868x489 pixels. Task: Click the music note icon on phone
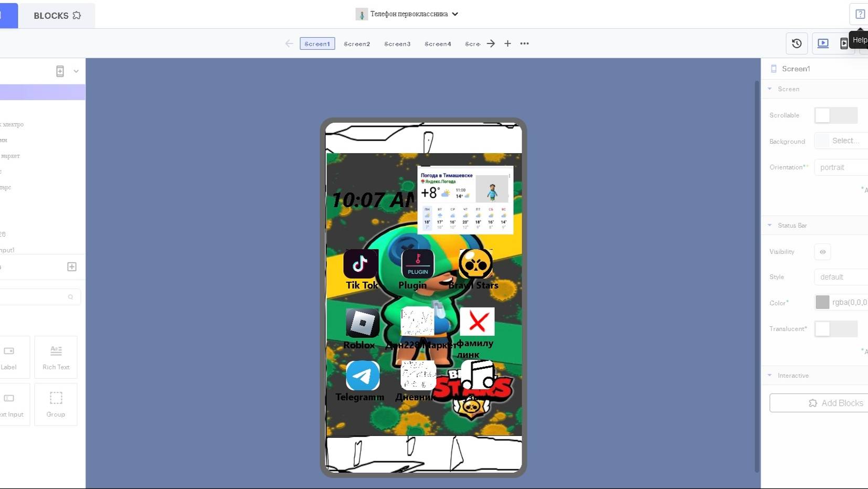pyautogui.click(x=478, y=374)
